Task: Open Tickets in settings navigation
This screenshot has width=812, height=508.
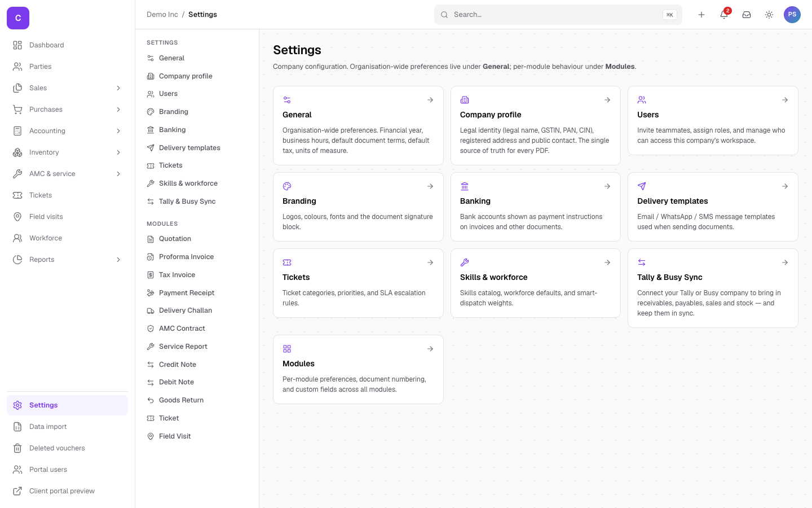Action: [x=197, y=165]
